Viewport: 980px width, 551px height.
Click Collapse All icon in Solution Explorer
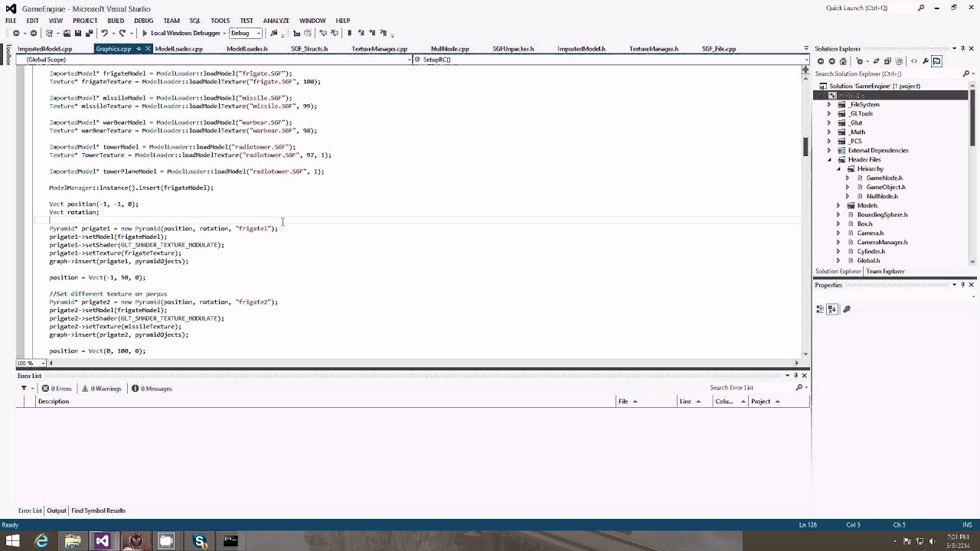pos(888,61)
